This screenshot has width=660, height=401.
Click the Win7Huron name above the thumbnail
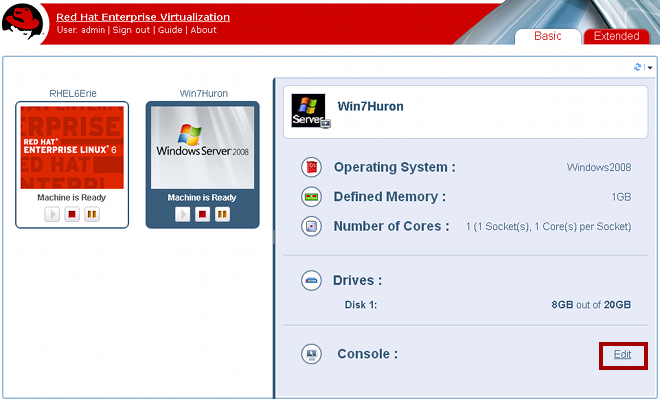[204, 93]
